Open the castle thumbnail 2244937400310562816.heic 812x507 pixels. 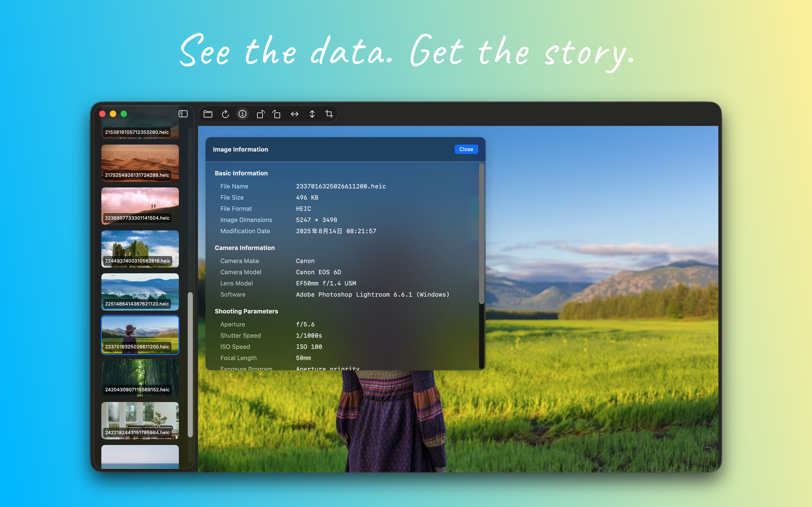pos(140,248)
